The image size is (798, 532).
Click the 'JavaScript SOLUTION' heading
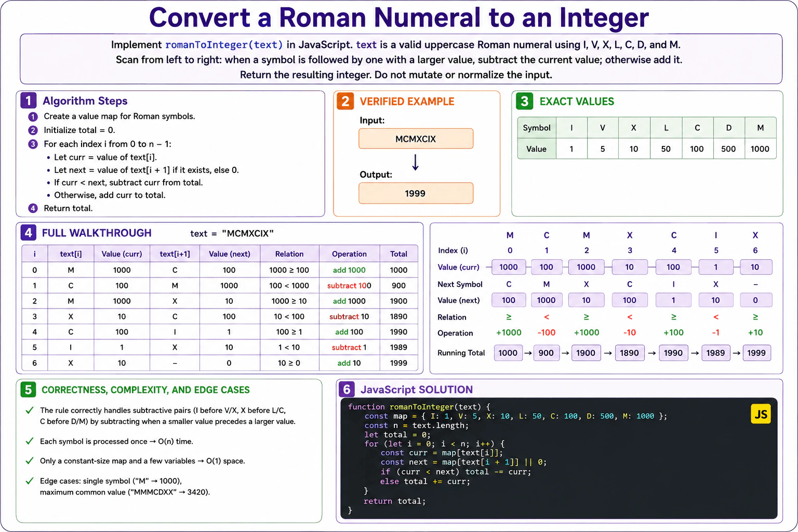tap(417, 390)
